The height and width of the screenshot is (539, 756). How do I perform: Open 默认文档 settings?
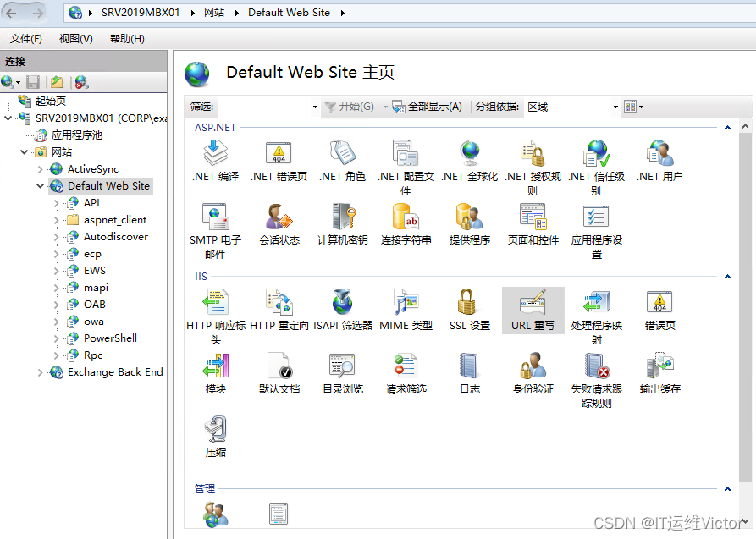click(x=279, y=374)
